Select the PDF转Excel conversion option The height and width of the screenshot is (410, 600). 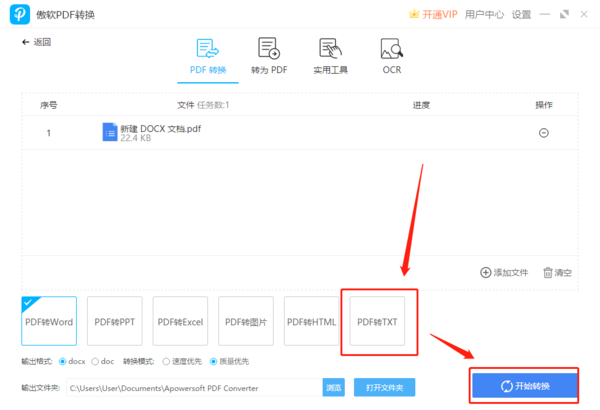(x=179, y=322)
